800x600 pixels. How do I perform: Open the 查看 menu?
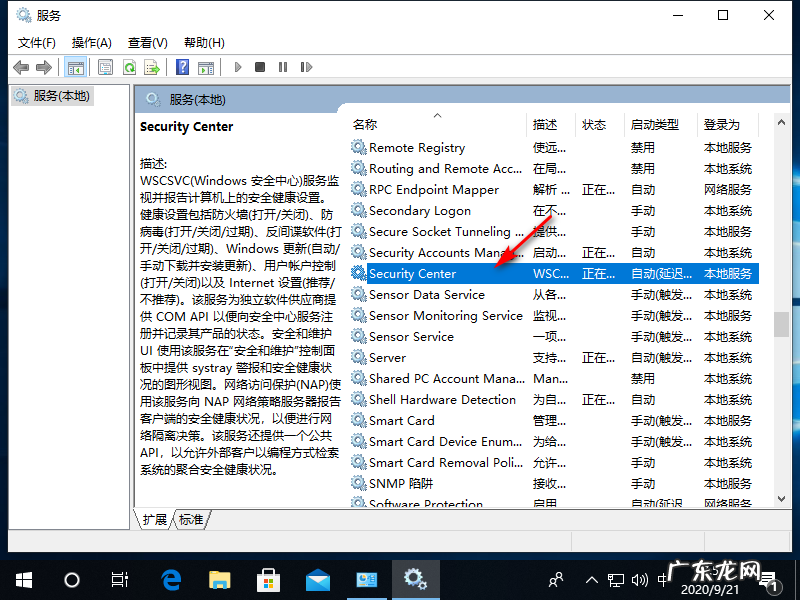(x=147, y=43)
